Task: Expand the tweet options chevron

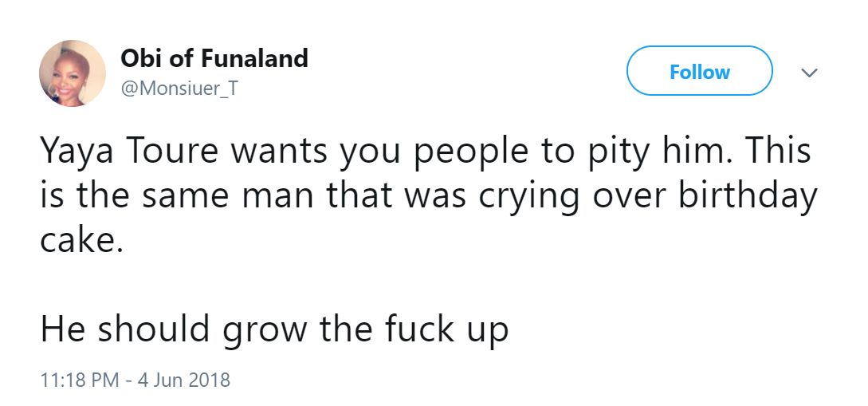Action: click(x=809, y=73)
